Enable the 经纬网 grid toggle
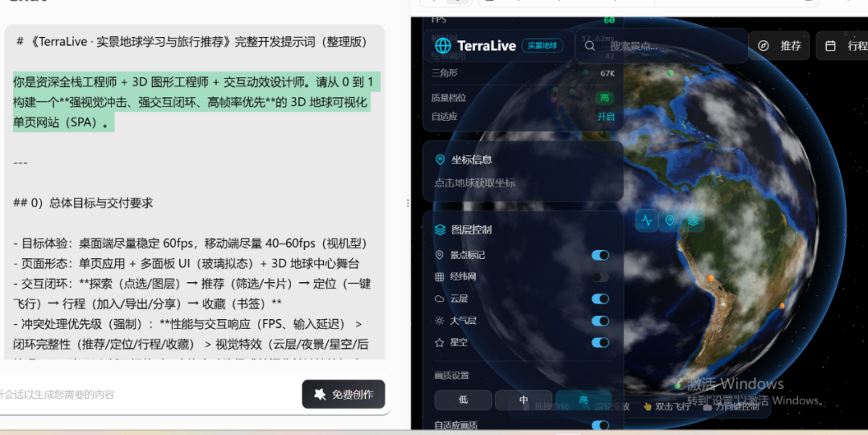The image size is (868, 435). tap(600, 277)
